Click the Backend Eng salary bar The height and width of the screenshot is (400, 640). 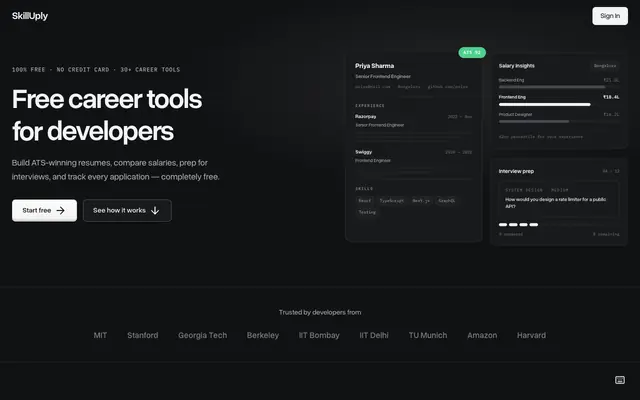[x=552, y=87]
